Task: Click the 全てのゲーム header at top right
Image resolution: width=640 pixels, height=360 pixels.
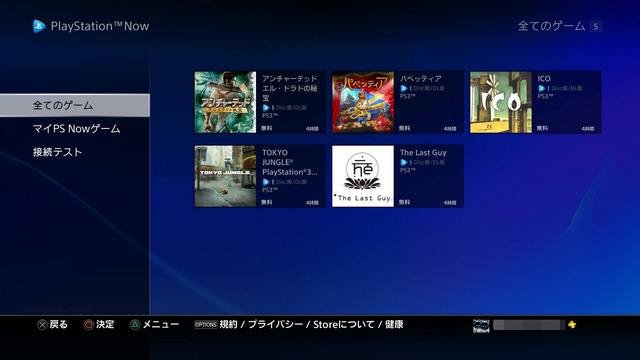Action: [551, 26]
